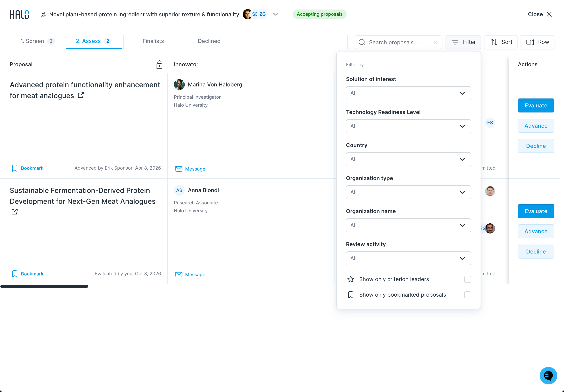The image size is (564, 392).
Task: Click the SE team member avatar
Action: tap(255, 14)
